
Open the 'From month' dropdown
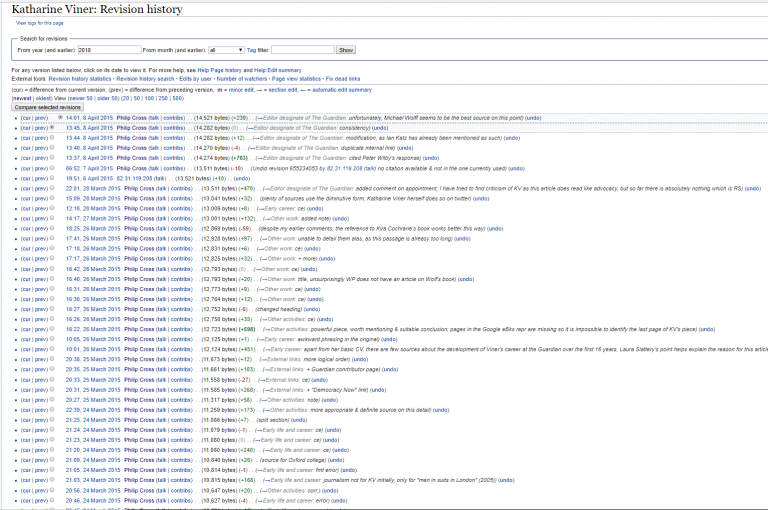coord(225,49)
